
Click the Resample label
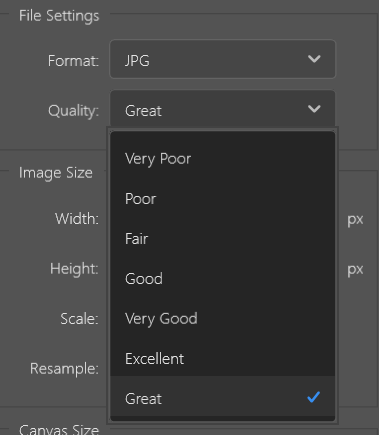pos(64,369)
